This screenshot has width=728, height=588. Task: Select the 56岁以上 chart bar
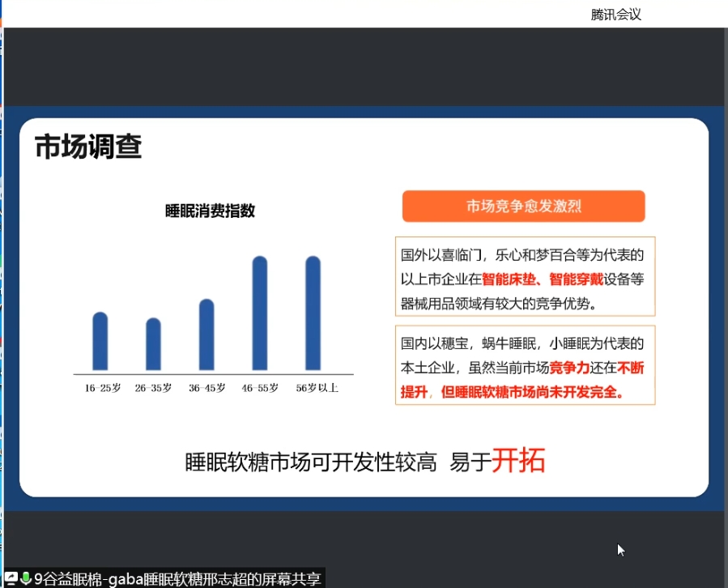pyautogui.click(x=313, y=313)
